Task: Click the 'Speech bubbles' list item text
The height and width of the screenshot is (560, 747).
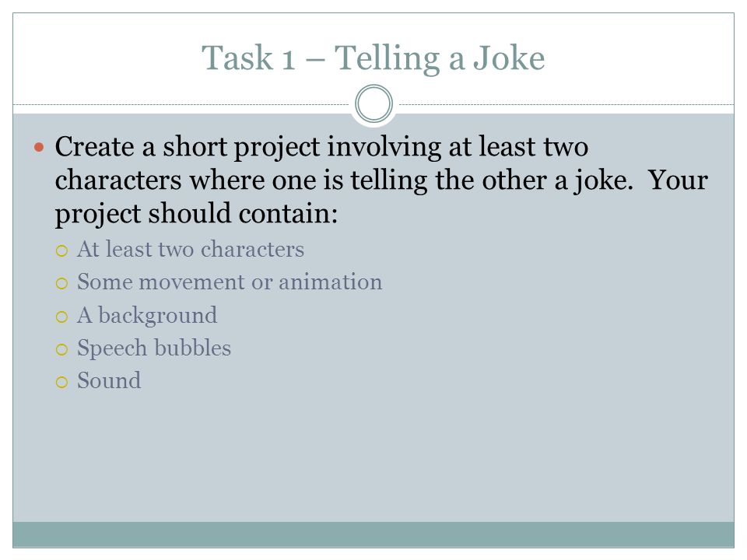Action: click(x=154, y=348)
